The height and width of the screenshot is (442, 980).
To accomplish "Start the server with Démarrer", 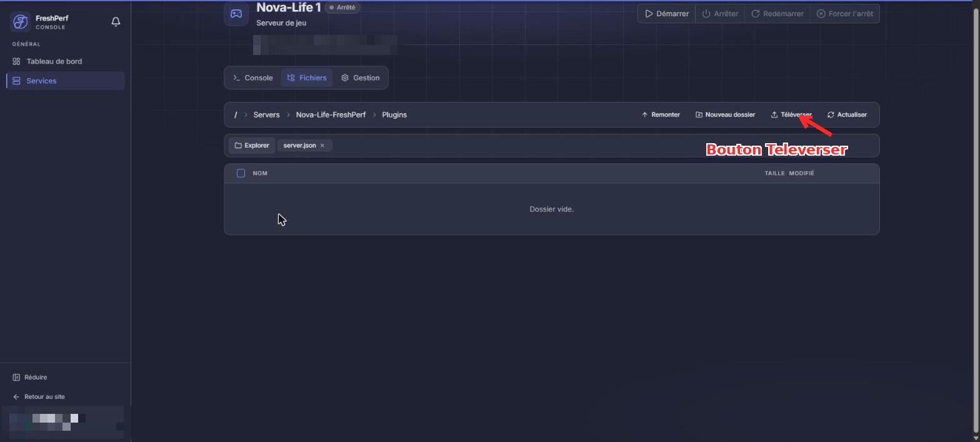I will (x=667, y=14).
